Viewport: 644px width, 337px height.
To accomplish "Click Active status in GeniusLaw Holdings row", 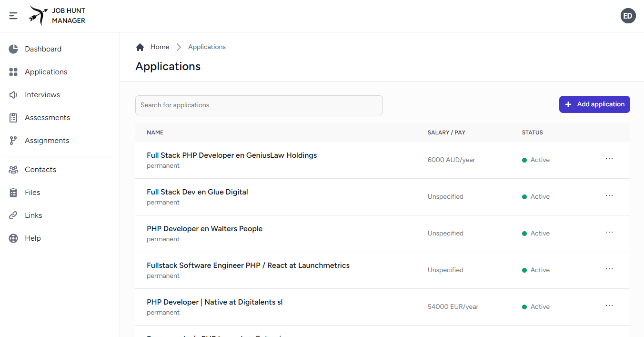I will pyautogui.click(x=536, y=160).
